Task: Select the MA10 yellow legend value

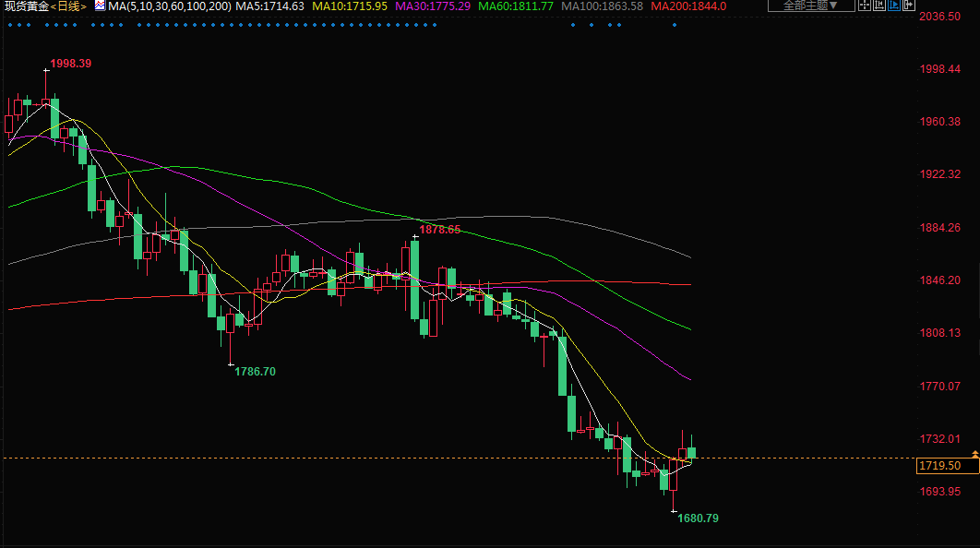Action: click(x=350, y=6)
